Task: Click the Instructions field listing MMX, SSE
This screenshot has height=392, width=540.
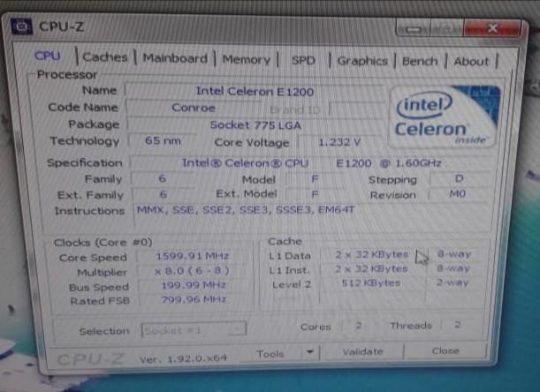Action: (x=310, y=215)
